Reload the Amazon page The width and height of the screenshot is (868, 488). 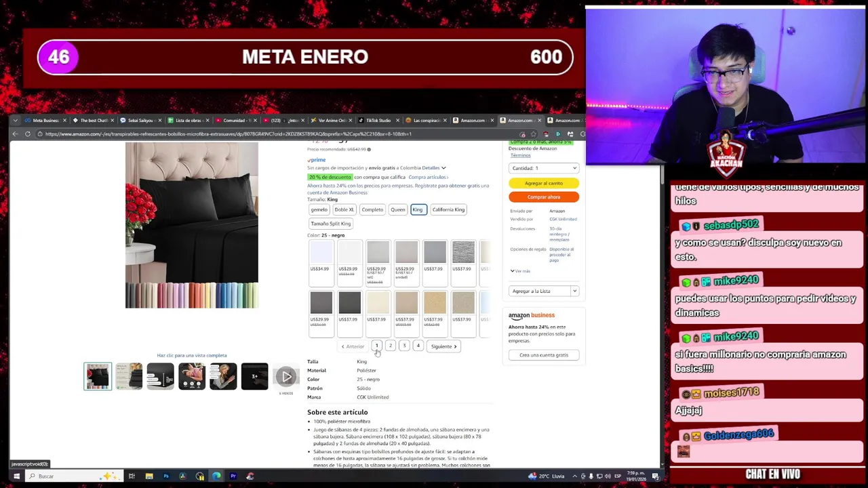point(28,134)
